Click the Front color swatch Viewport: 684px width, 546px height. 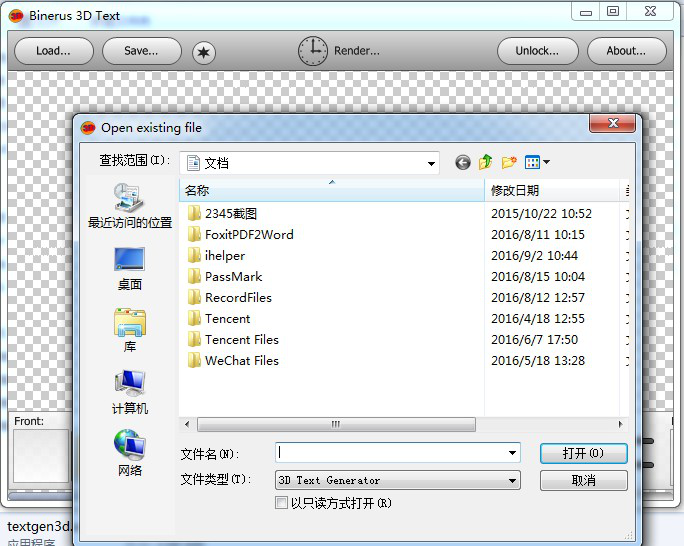coord(41,456)
